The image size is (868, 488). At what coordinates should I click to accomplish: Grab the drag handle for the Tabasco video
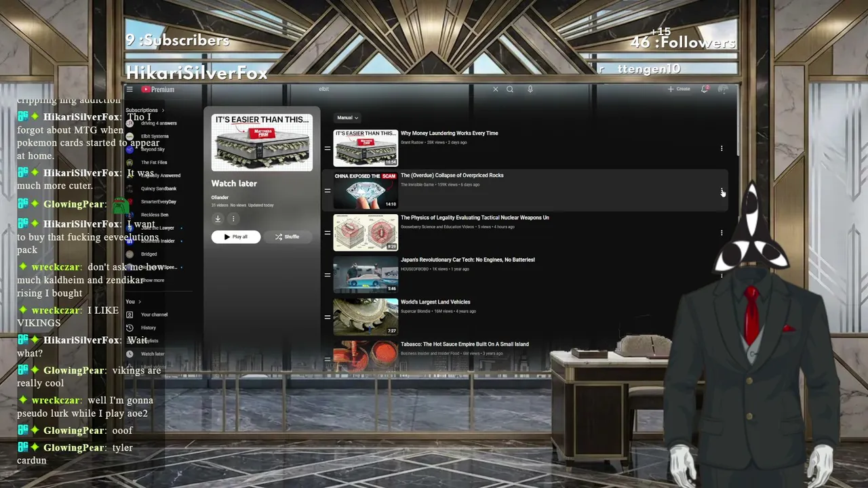pyautogui.click(x=328, y=359)
